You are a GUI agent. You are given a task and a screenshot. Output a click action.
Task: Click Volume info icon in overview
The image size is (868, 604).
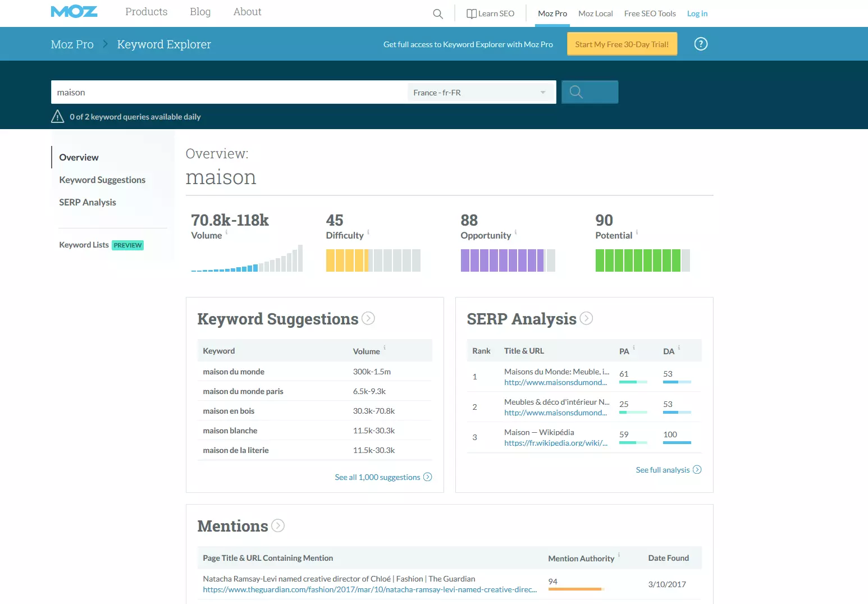coord(227,232)
